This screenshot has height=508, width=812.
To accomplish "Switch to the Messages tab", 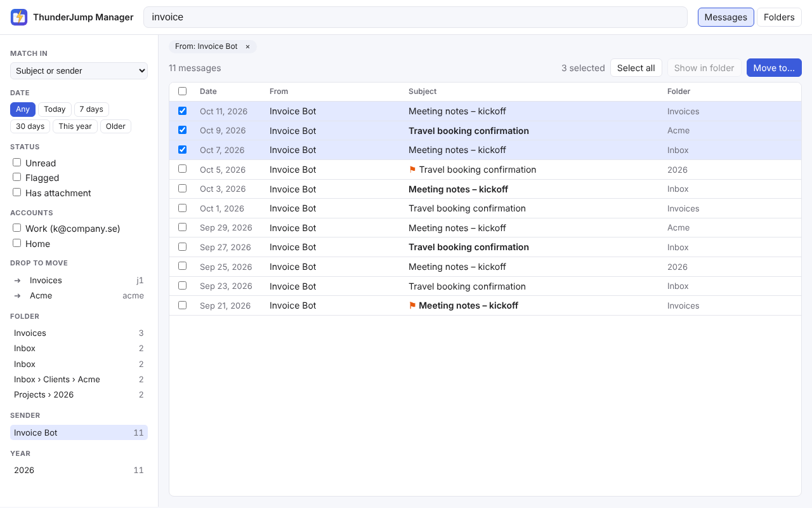I will coord(726,17).
